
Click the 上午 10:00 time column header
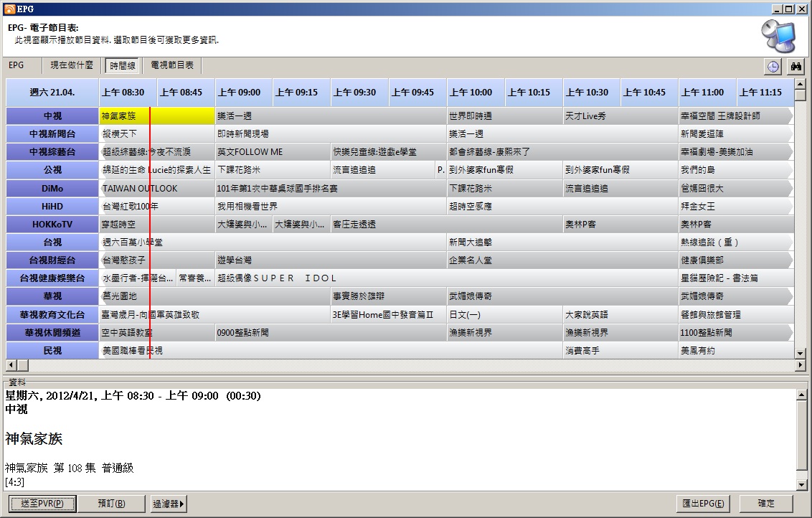click(476, 93)
